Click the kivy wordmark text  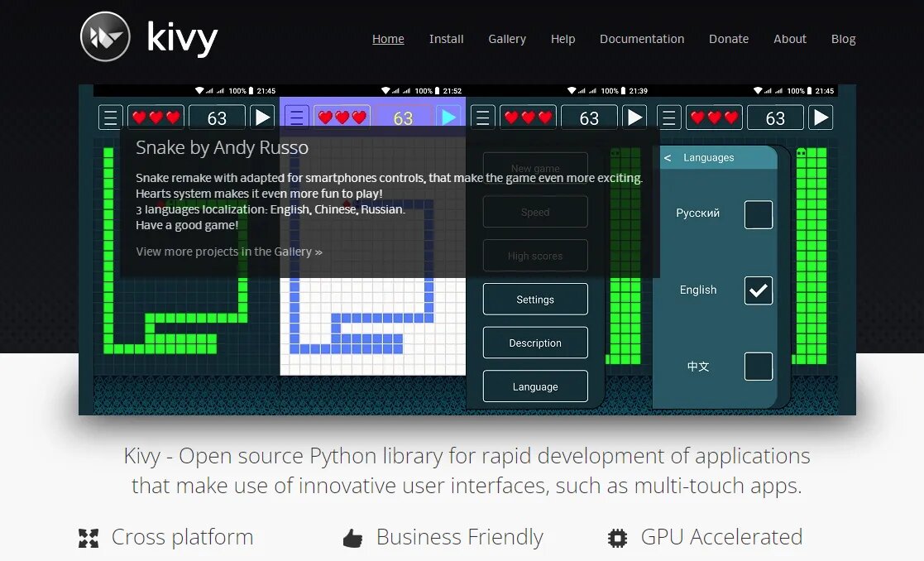[x=182, y=38]
